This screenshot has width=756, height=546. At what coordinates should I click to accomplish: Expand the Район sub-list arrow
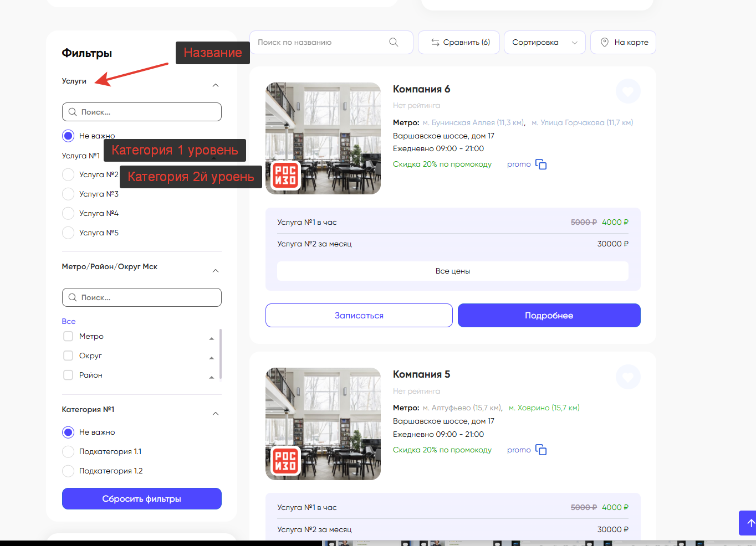[x=212, y=377]
